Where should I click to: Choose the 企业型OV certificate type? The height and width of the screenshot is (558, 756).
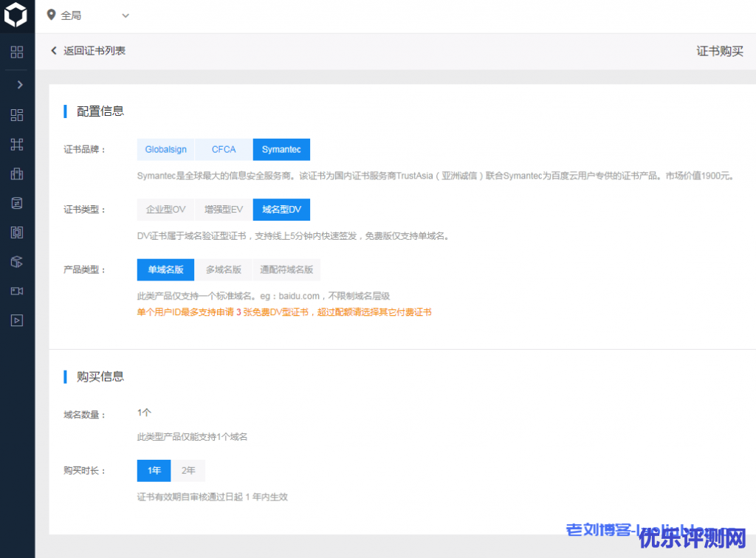(165, 210)
